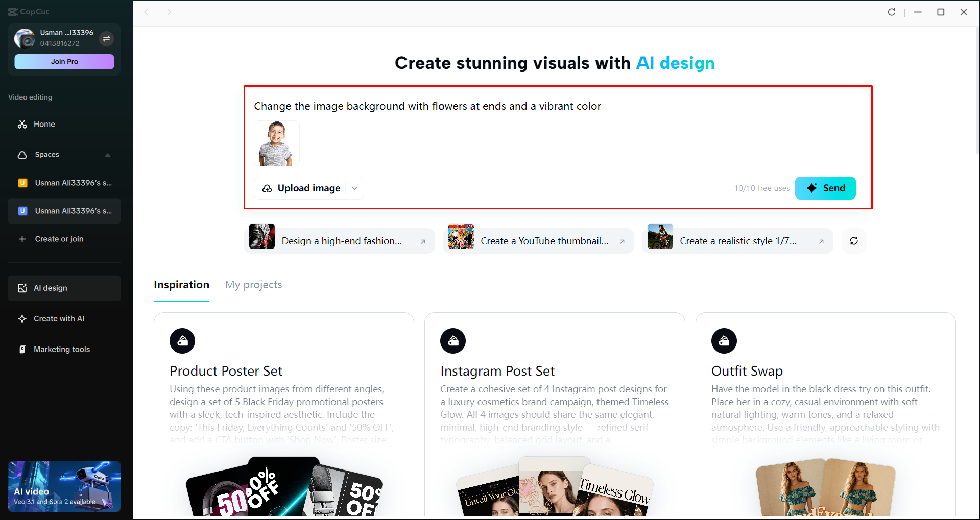Open the Upload image dropdown arrow
The image size is (980, 520).
355,188
